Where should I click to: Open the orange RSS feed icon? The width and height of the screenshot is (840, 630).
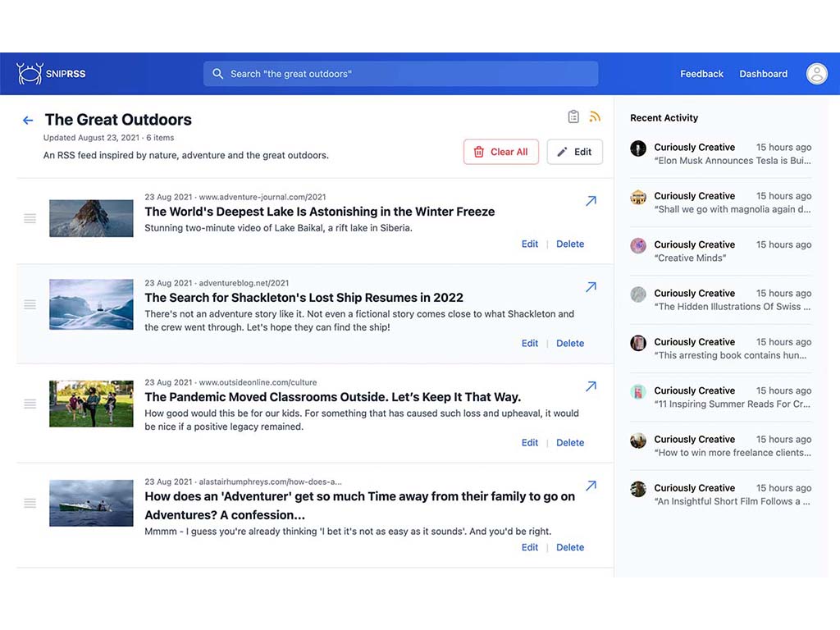595,116
